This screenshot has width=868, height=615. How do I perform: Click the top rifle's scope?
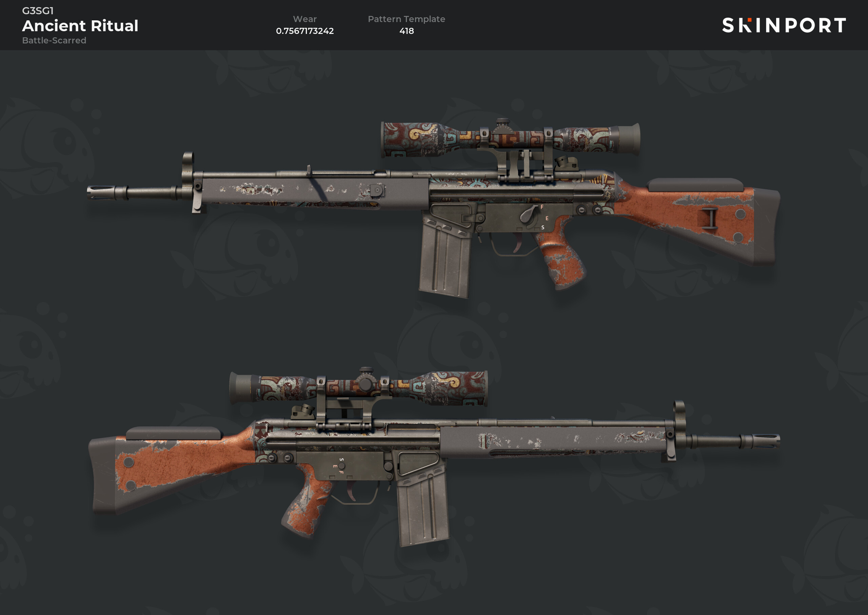click(x=510, y=139)
